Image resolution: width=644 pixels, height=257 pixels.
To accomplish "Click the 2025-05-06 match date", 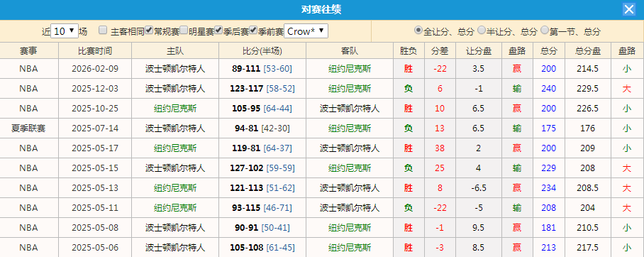I will tap(95, 248).
